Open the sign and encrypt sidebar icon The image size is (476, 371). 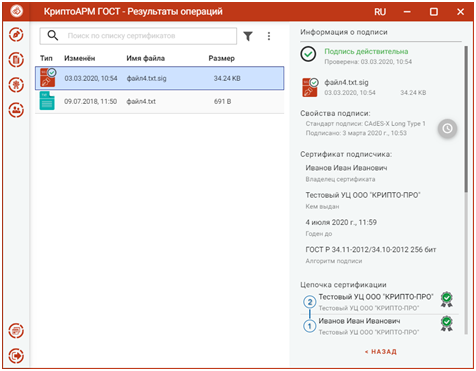pos(16,35)
